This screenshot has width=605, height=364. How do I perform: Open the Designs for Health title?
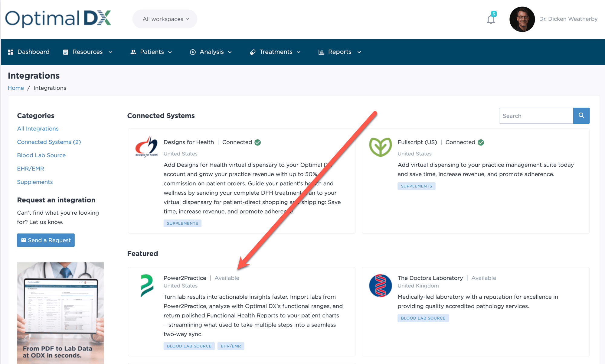click(189, 142)
